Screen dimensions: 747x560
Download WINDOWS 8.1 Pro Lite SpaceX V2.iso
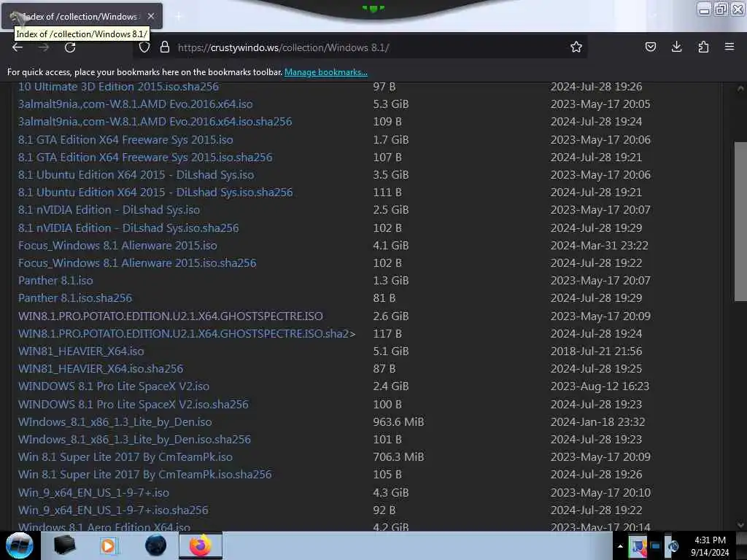113,386
